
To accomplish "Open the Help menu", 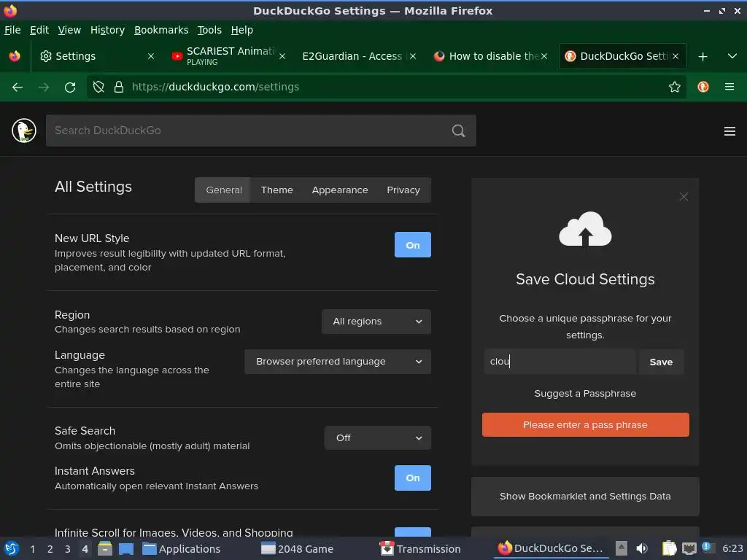I will (x=241, y=30).
